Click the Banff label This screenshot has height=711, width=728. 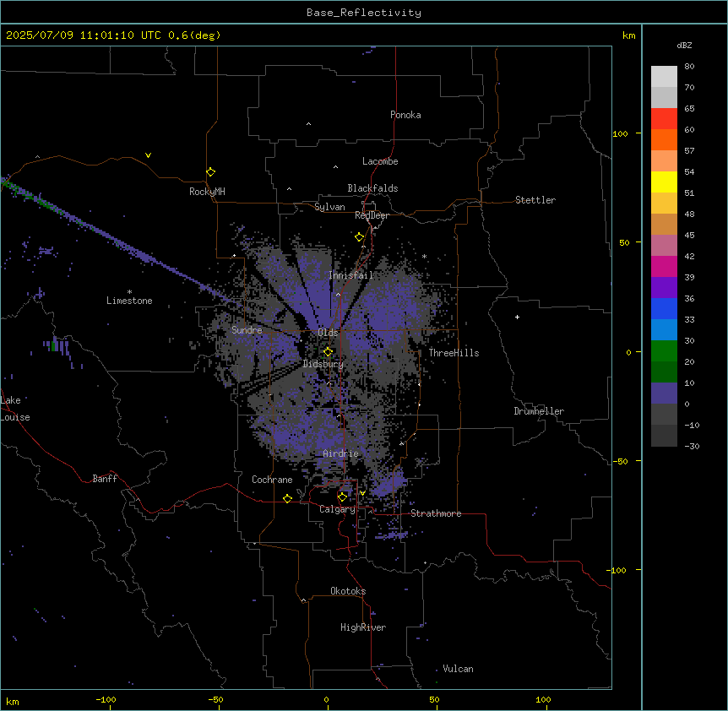105,479
